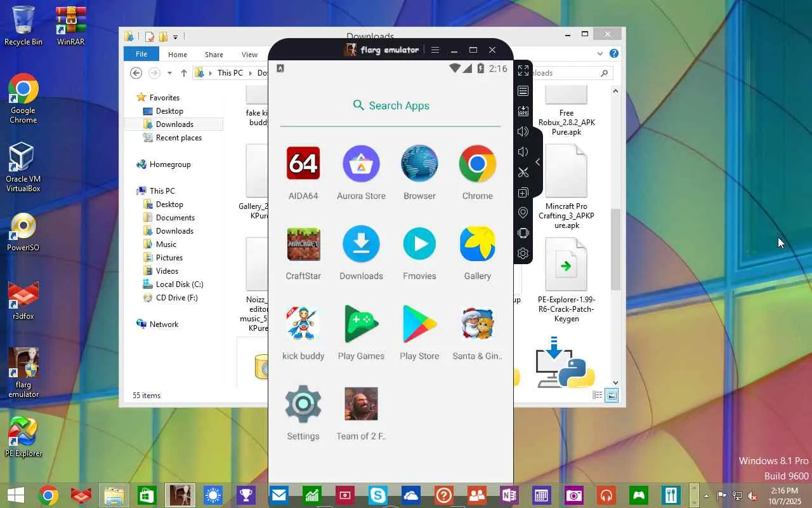The image size is (812, 508).
Task: Go back in File Explorer navigation
Action: click(x=136, y=73)
